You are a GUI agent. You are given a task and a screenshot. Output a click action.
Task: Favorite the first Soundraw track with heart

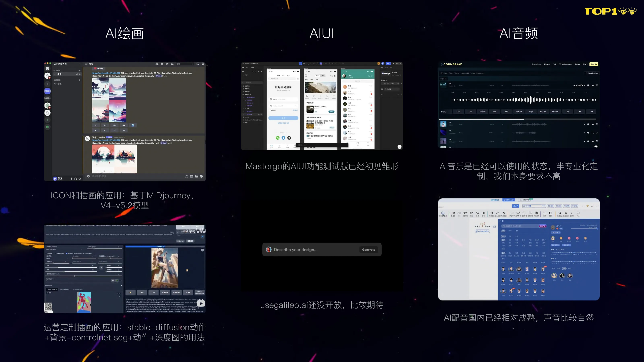point(597,85)
